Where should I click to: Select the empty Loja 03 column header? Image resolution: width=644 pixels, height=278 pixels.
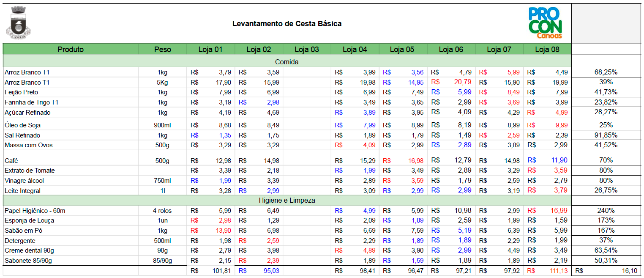point(307,50)
